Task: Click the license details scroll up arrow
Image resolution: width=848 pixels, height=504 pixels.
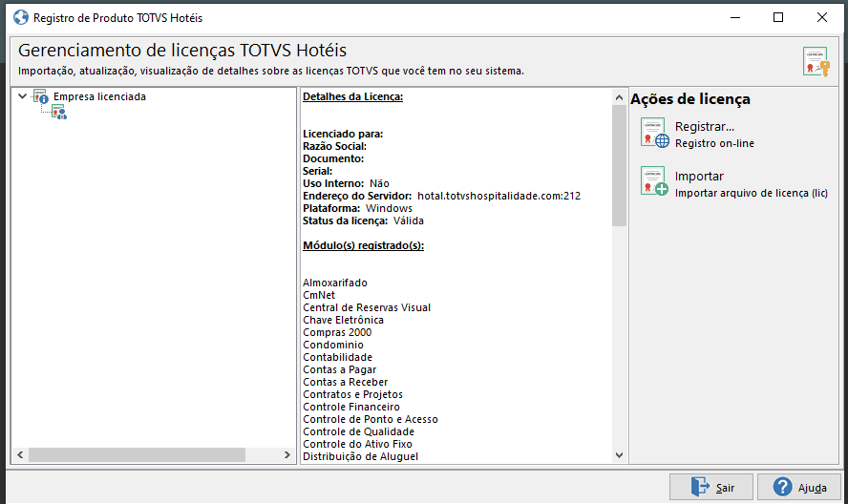Action: tap(619, 98)
